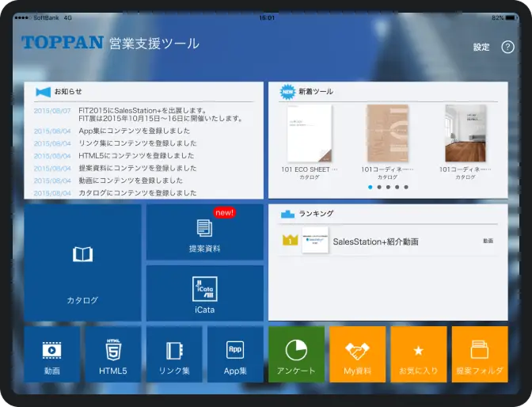
Task: Select the fourth carousel page dot
Action: [397, 187]
